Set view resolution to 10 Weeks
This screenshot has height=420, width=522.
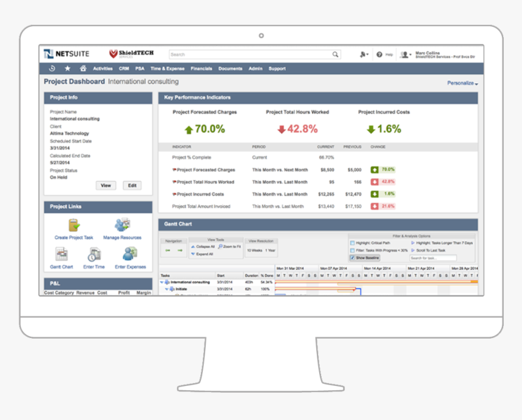click(x=255, y=250)
